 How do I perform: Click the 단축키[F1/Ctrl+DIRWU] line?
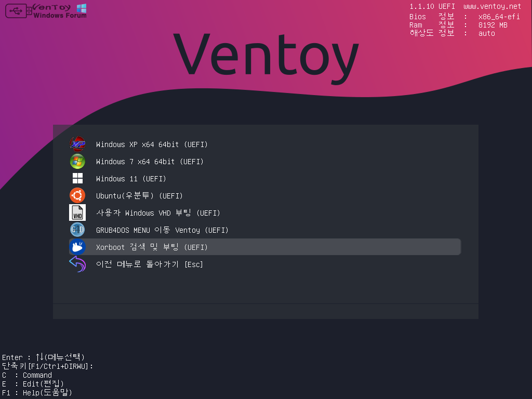tap(47, 366)
